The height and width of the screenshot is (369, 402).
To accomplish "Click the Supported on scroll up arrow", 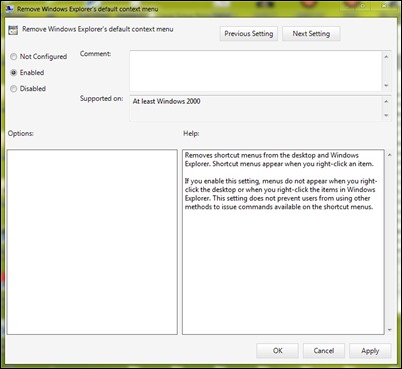I will 386,101.
